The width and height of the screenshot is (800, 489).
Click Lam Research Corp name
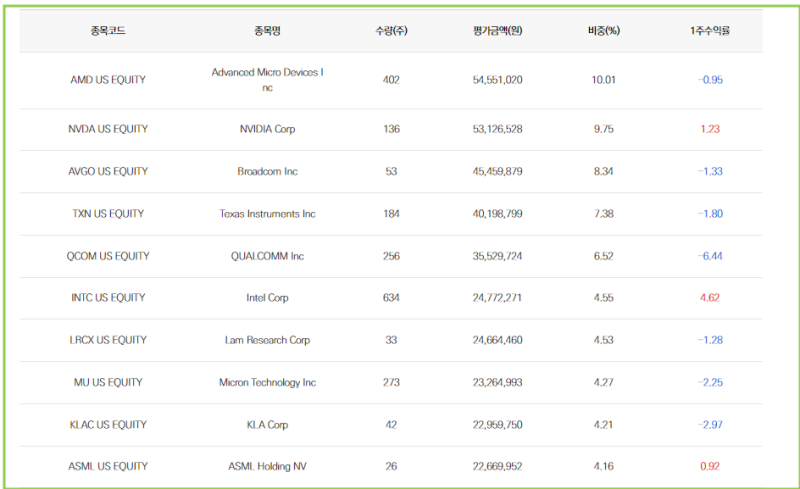pyautogui.click(x=267, y=340)
